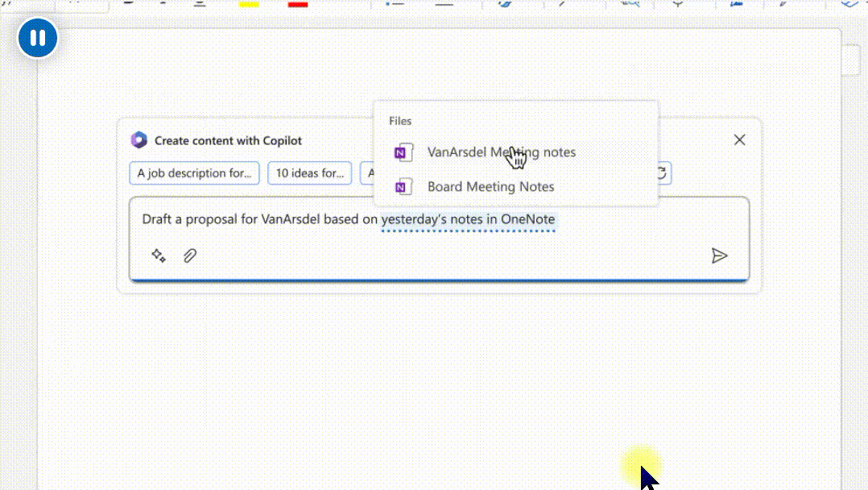Click the OneNote icon beside VanArsdel Meeting notes
Screen dimensions: 868x490
click(403, 152)
